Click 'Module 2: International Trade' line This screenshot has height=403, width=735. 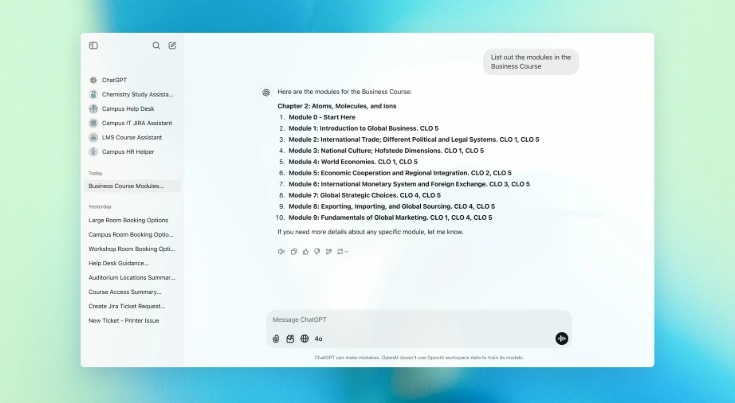click(413, 140)
